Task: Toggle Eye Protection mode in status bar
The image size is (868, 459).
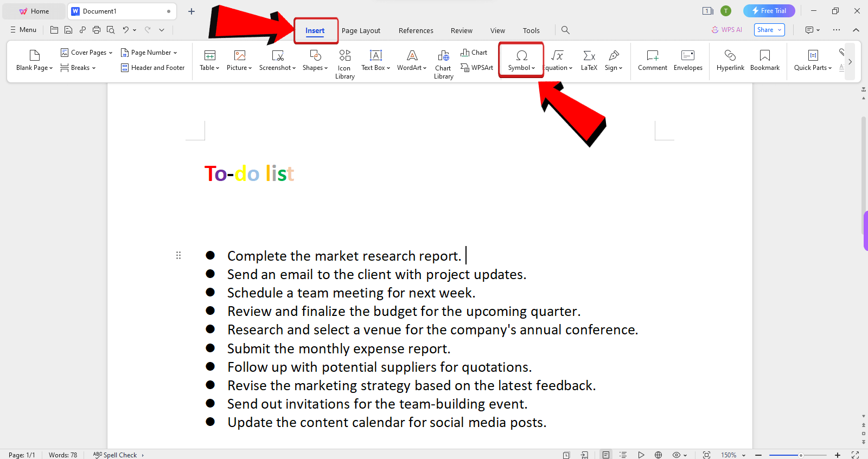Action: coord(676,455)
